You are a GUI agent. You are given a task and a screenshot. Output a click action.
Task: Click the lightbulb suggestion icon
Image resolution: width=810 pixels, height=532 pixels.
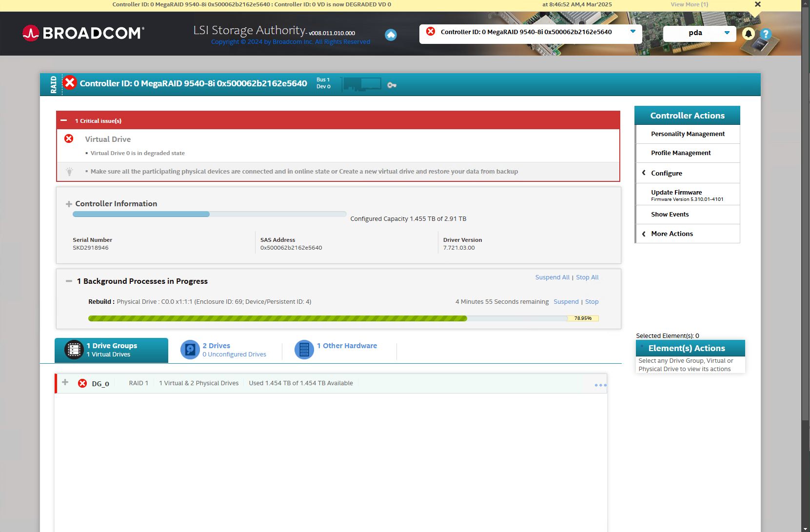(69, 172)
